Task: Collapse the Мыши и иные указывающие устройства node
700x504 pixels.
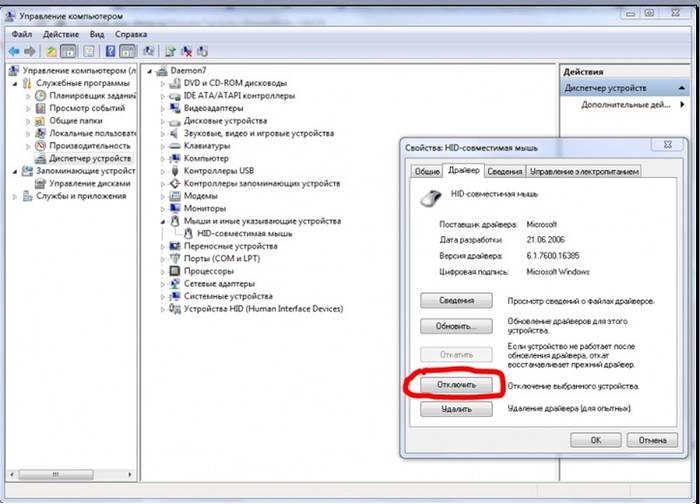Action: click(163, 221)
